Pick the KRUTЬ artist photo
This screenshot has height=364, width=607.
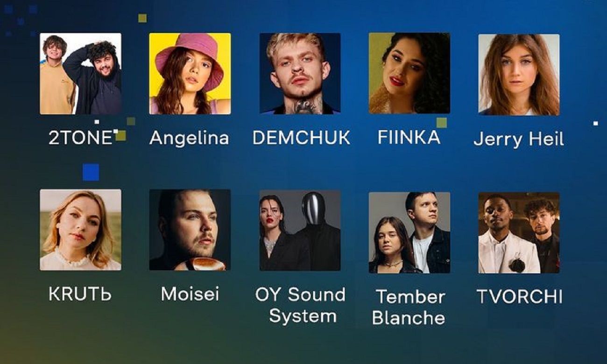point(80,230)
